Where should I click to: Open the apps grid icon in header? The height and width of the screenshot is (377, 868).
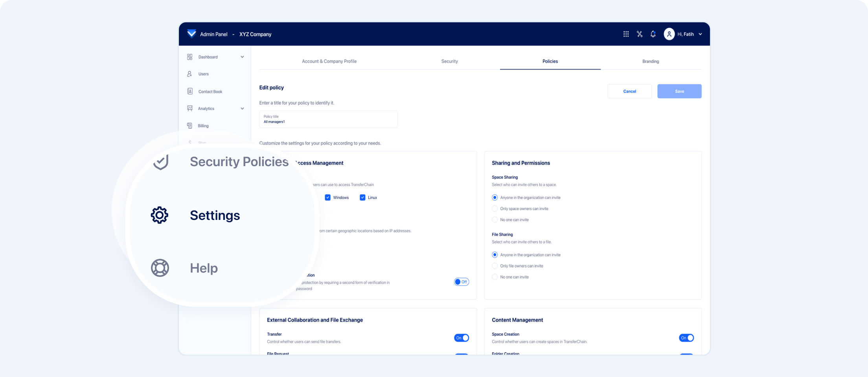tap(626, 34)
